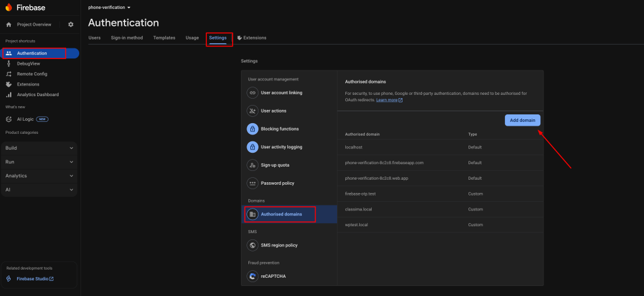Click the Extensions icon in the sidebar
Viewport: 644px width, 296px height.
(9, 84)
